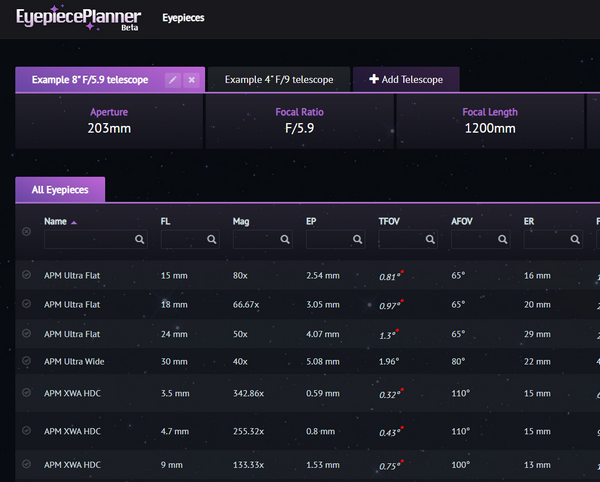Open the Eyepieces navigation link
The height and width of the screenshot is (482, 600).
point(183,18)
